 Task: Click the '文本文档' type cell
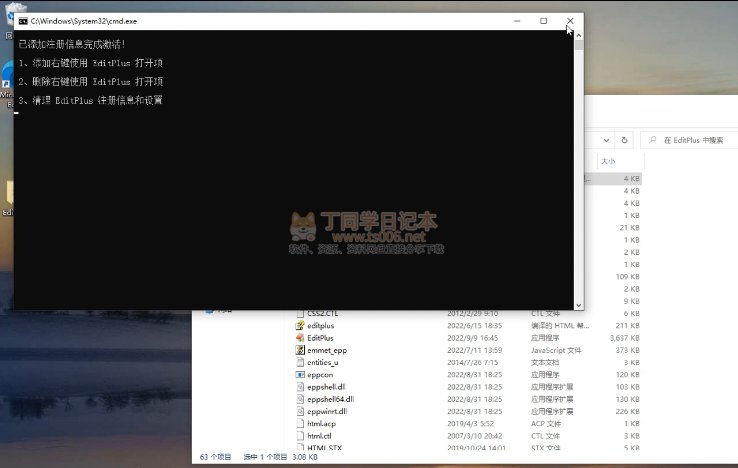(x=545, y=363)
